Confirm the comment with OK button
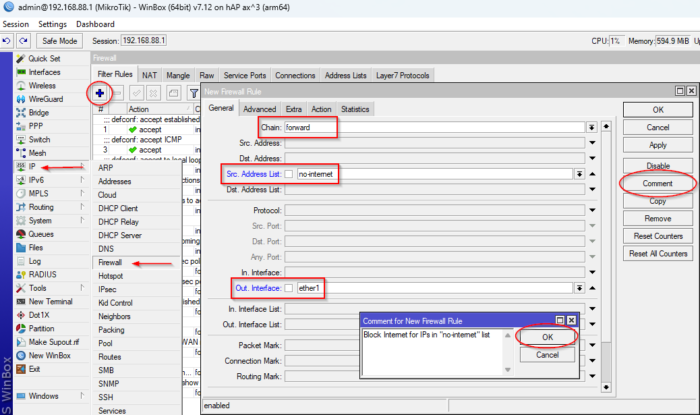The height and width of the screenshot is (415, 700). (547, 337)
